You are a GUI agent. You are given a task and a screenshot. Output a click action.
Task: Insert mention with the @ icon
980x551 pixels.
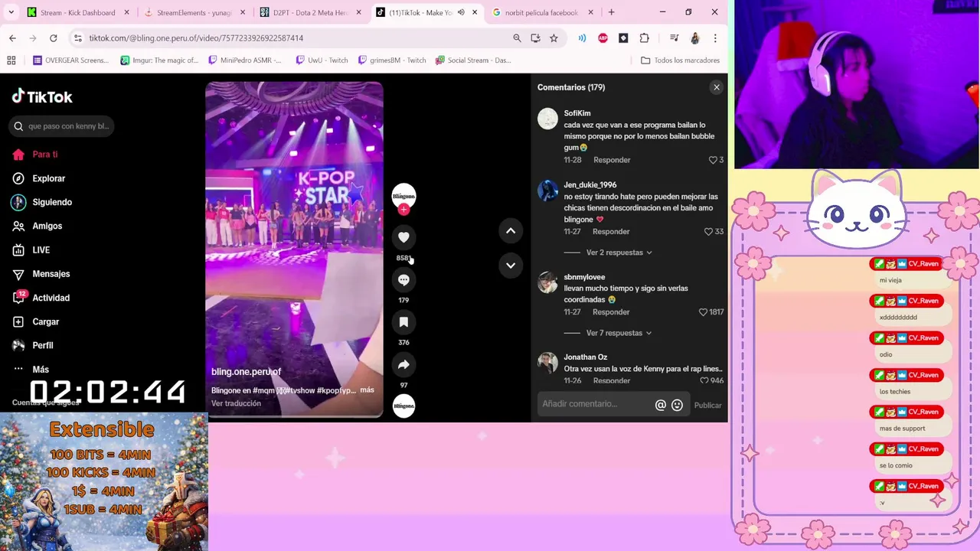(660, 405)
